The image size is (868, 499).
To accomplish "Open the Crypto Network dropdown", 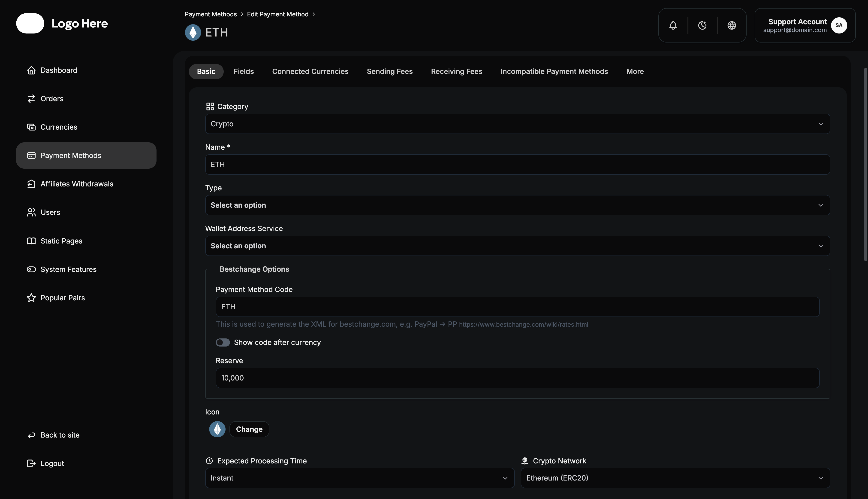I will coord(674,478).
